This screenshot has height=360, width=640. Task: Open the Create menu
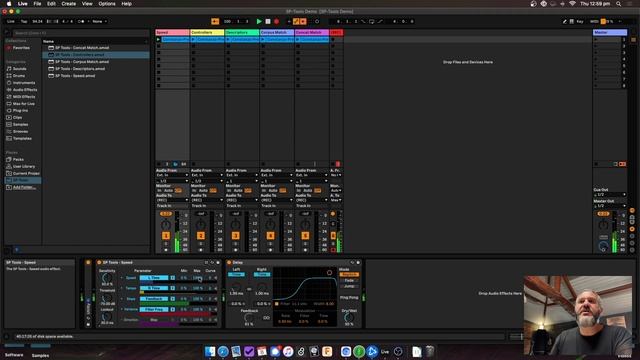tap(69, 4)
